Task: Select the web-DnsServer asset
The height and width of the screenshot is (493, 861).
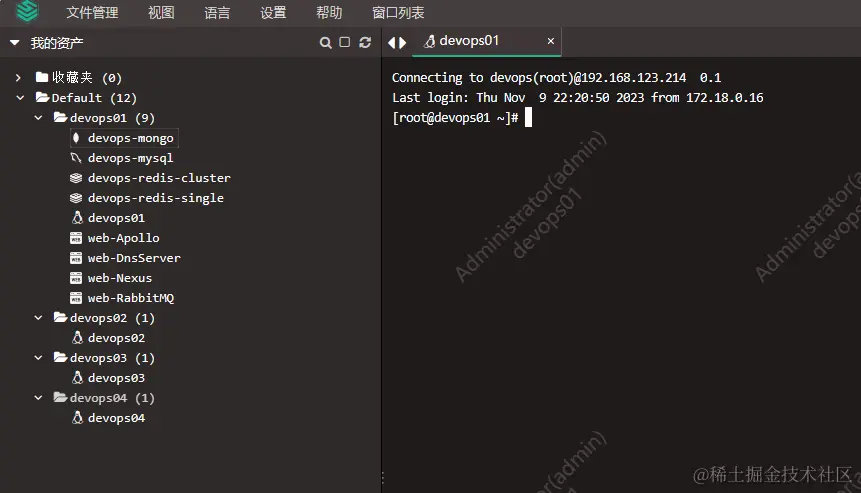Action: pos(134,258)
